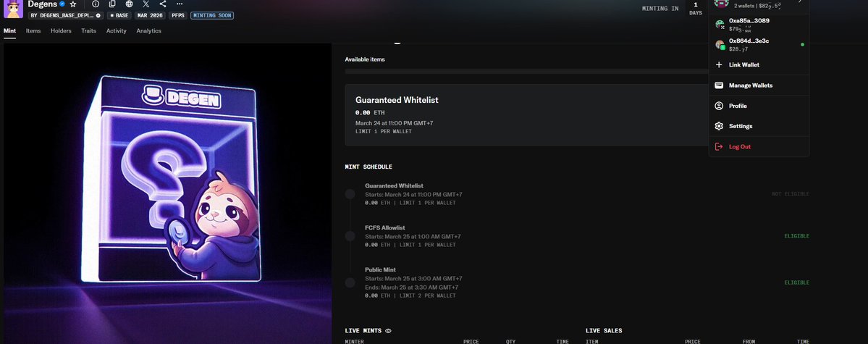
Task: Select the FCFS Allowlist schedule stage marker
Action: [x=350, y=236]
